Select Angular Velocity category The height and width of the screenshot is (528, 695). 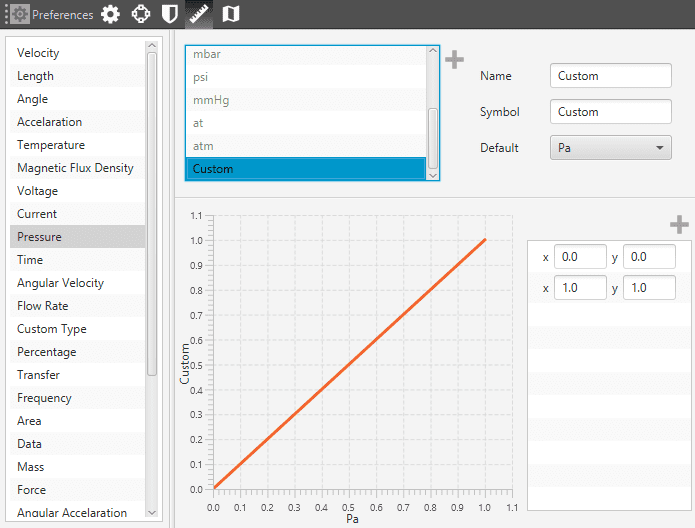pyautogui.click(x=78, y=283)
